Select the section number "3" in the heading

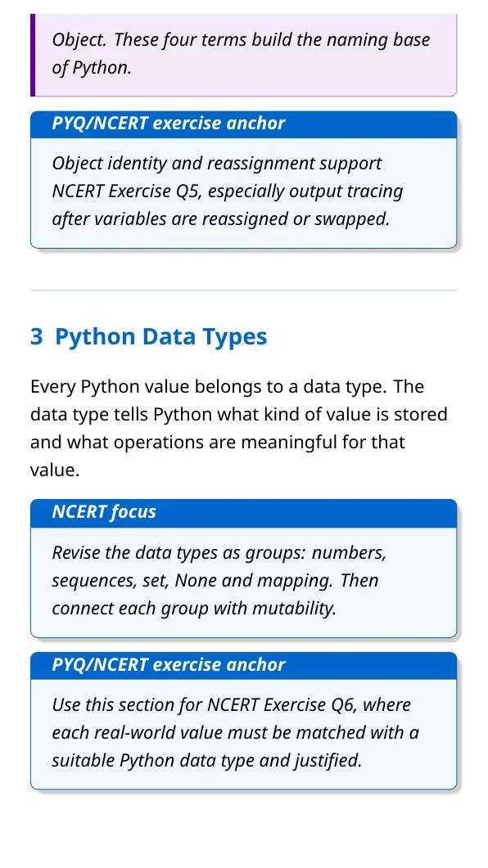37,336
